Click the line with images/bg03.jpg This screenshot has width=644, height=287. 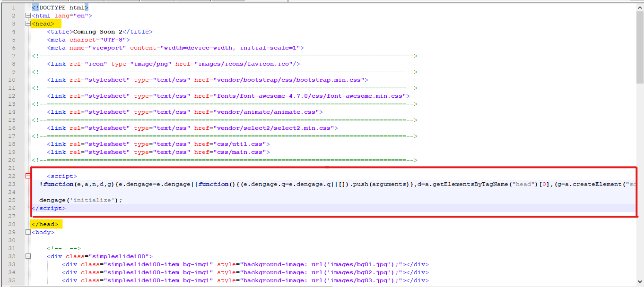245,280
